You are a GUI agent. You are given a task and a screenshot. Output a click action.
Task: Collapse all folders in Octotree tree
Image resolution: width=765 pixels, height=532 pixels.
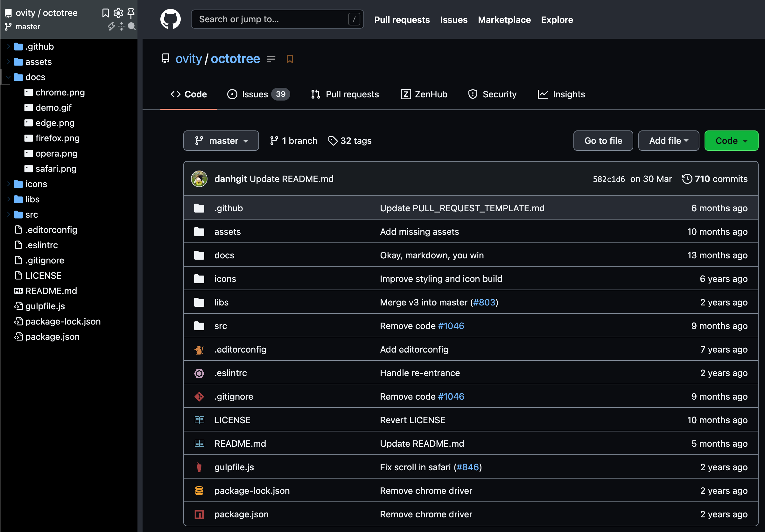[121, 27]
